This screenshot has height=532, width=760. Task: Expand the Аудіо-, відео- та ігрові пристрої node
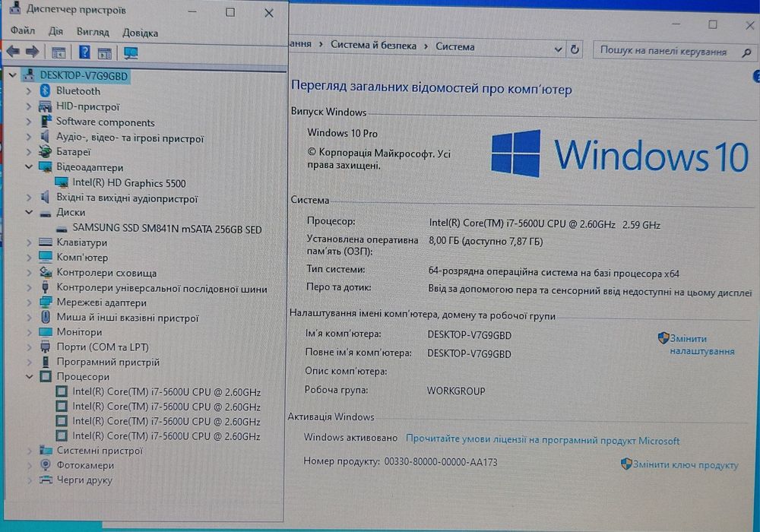tap(28, 137)
